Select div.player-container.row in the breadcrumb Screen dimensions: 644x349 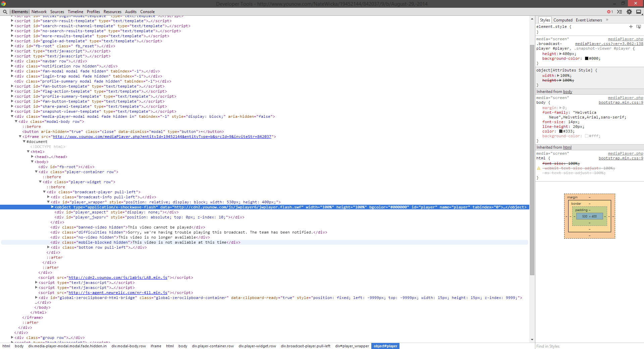[213, 346]
